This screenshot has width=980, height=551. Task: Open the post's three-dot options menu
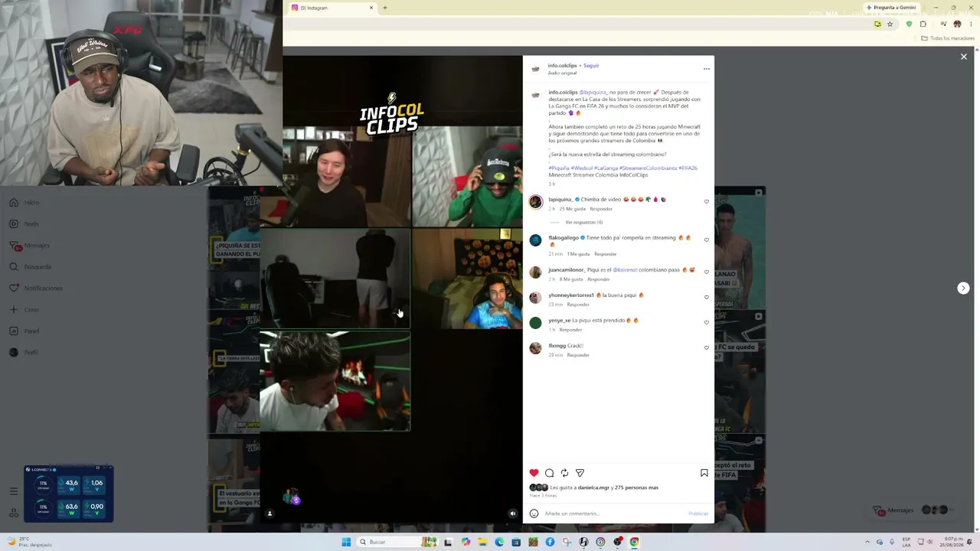pos(707,69)
